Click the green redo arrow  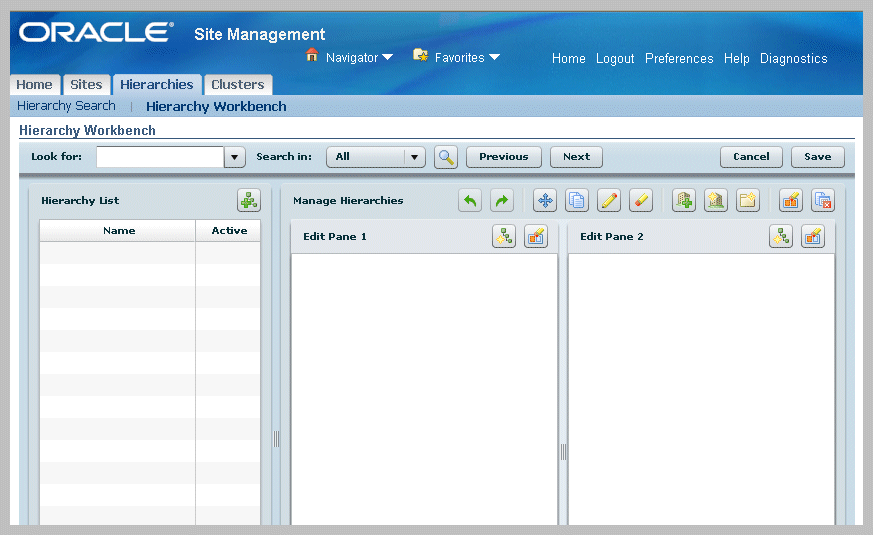pyautogui.click(x=502, y=200)
